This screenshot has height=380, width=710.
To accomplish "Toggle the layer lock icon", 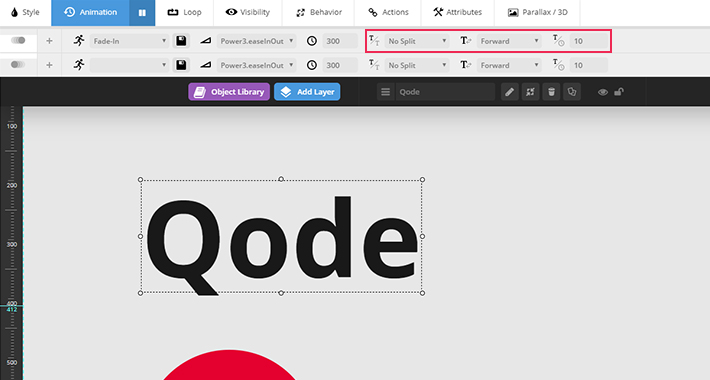I will pyautogui.click(x=619, y=92).
